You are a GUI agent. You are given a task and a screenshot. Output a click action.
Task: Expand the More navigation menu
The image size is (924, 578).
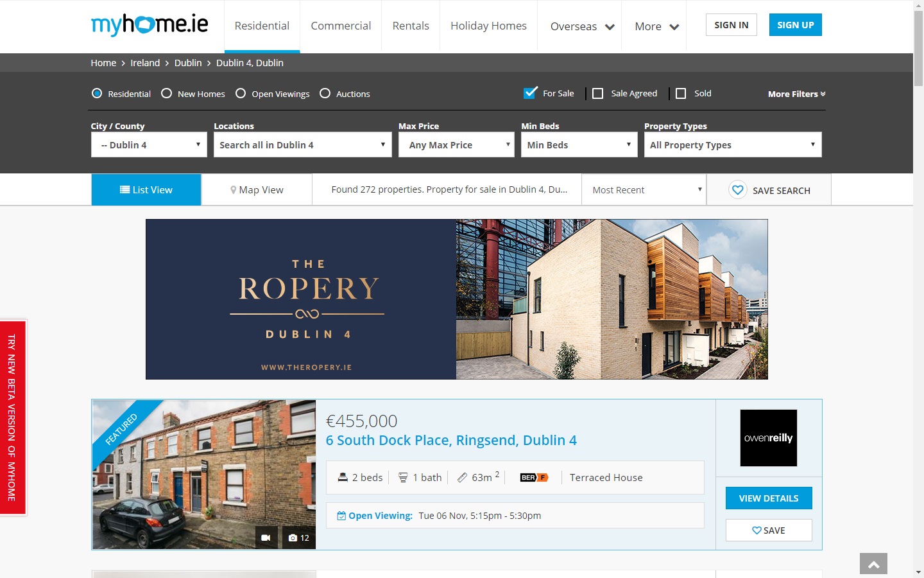click(x=657, y=26)
